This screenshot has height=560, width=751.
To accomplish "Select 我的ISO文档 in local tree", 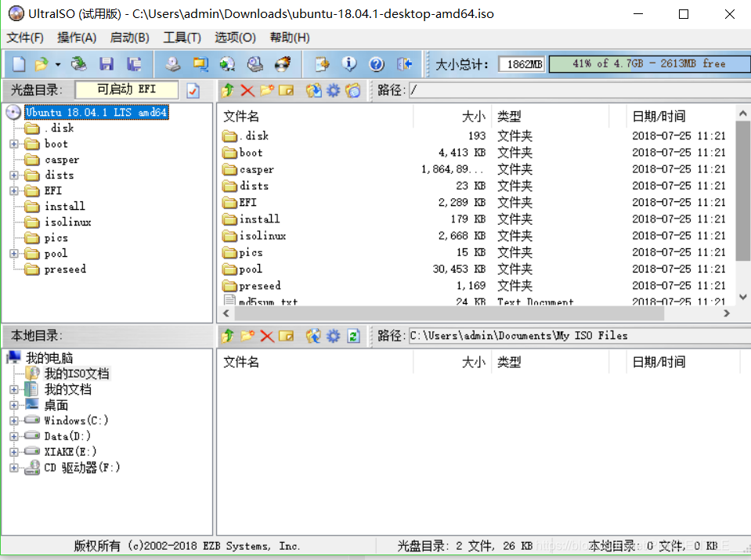I will click(77, 374).
